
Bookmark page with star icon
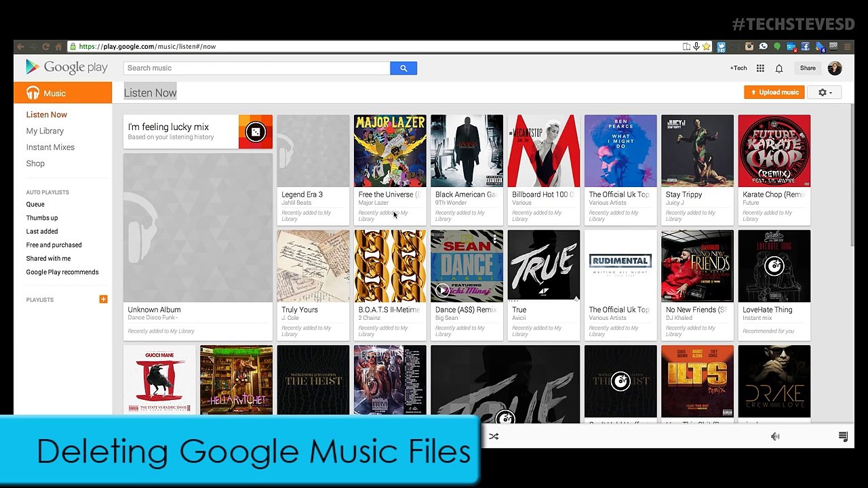pyautogui.click(x=706, y=47)
